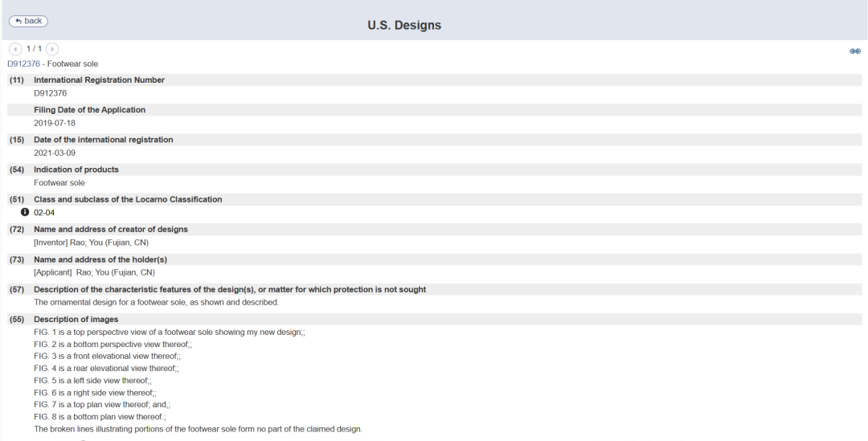The image size is (868, 441).
Task: Select the '1 / 1' page counter text
Action: coord(34,49)
